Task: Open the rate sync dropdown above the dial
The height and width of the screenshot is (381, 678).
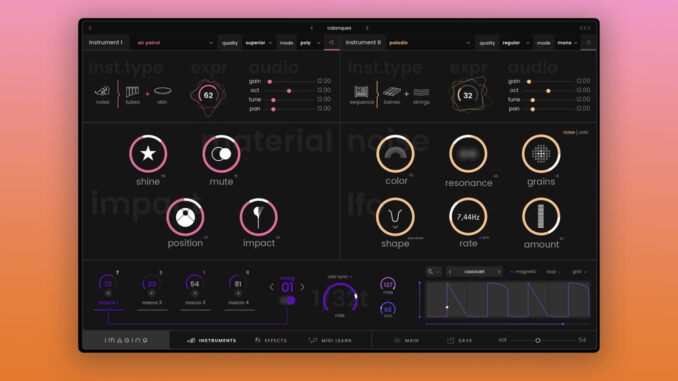Action: point(339,276)
